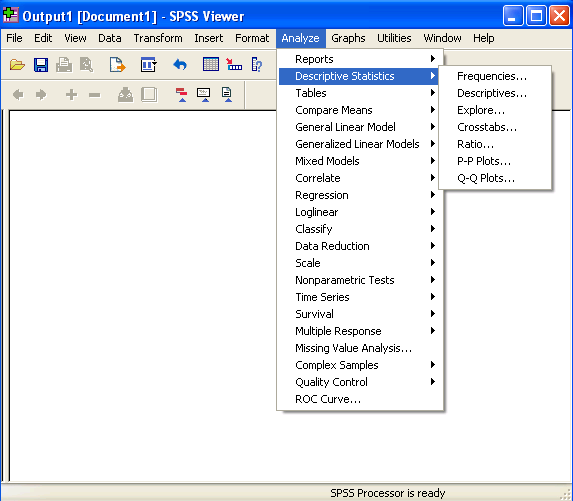The image size is (573, 501).
Task: Click the Demote right-arrow outline icon
Action: coord(41,95)
